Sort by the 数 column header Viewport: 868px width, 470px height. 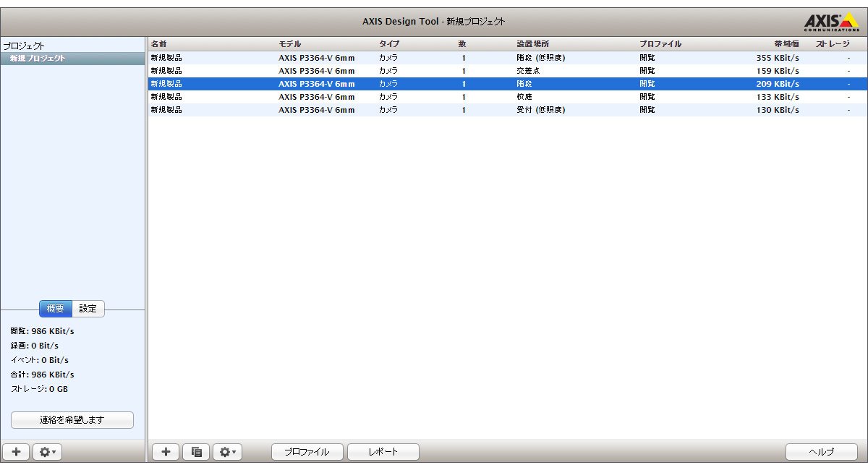pos(462,44)
